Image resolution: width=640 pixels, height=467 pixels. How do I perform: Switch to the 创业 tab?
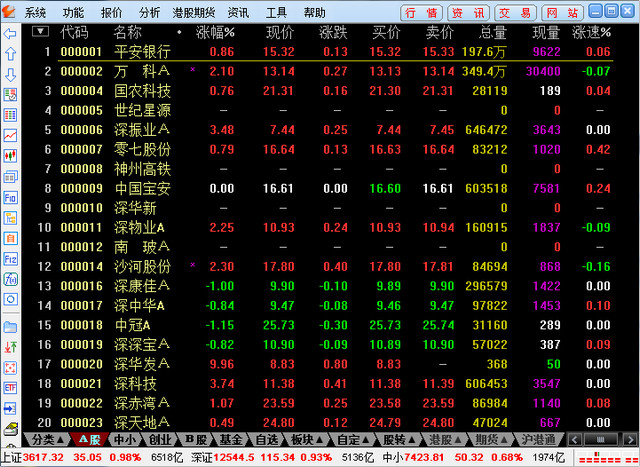160,440
